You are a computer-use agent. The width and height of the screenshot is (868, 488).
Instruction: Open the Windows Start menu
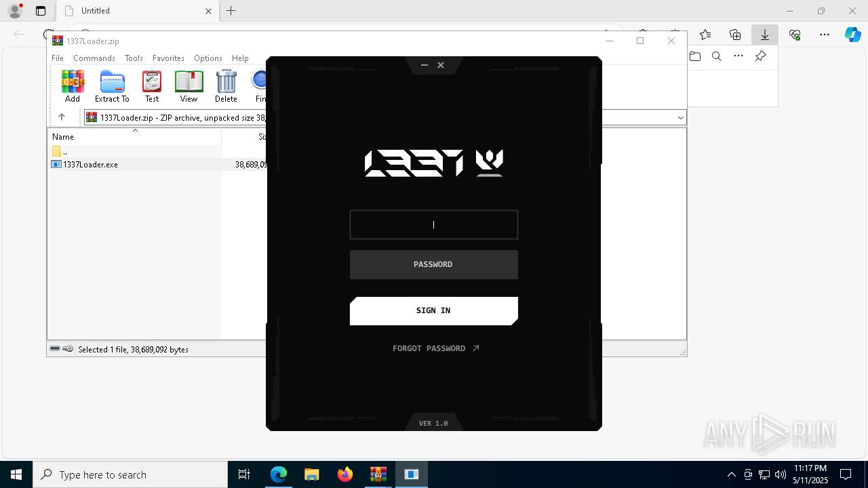(16, 474)
